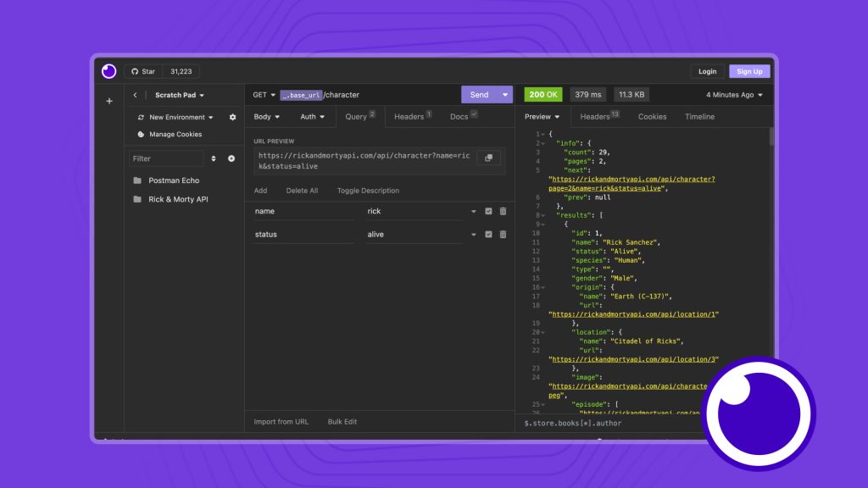Click the sidebar Filter input field
The image size is (868, 488).
(166, 158)
